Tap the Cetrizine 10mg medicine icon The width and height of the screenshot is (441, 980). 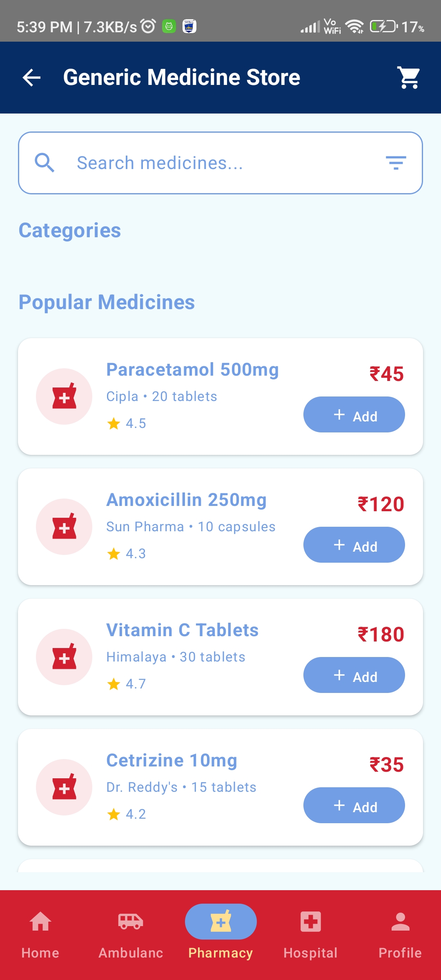point(64,787)
